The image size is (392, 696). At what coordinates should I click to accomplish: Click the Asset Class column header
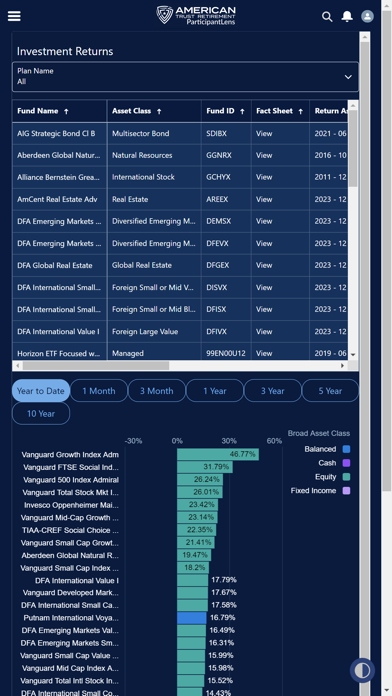(x=154, y=111)
